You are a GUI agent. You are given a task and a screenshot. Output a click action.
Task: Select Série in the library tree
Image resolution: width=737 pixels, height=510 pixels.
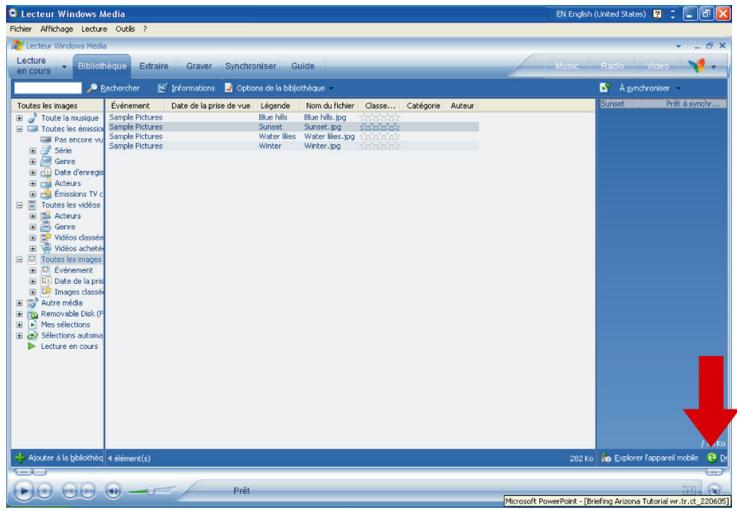63,150
